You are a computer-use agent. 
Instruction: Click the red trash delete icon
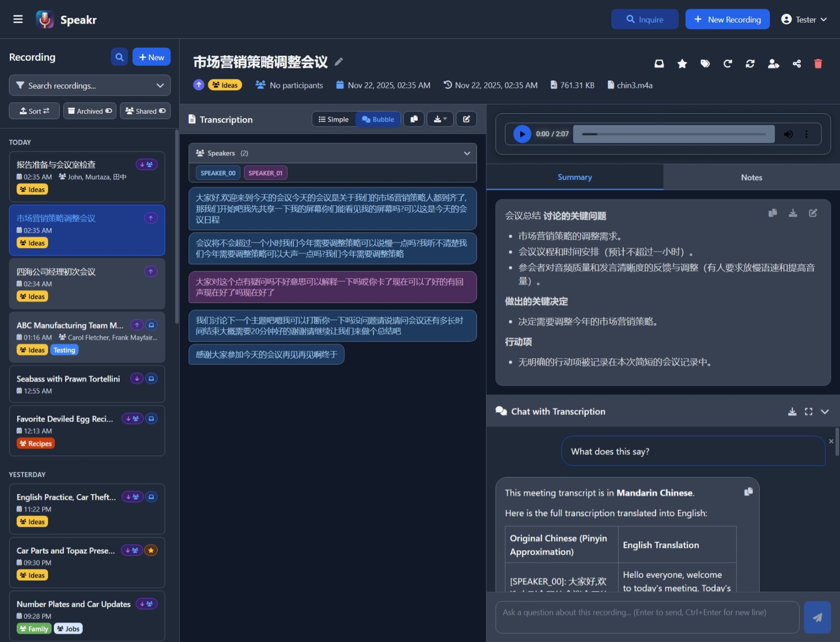click(x=817, y=64)
